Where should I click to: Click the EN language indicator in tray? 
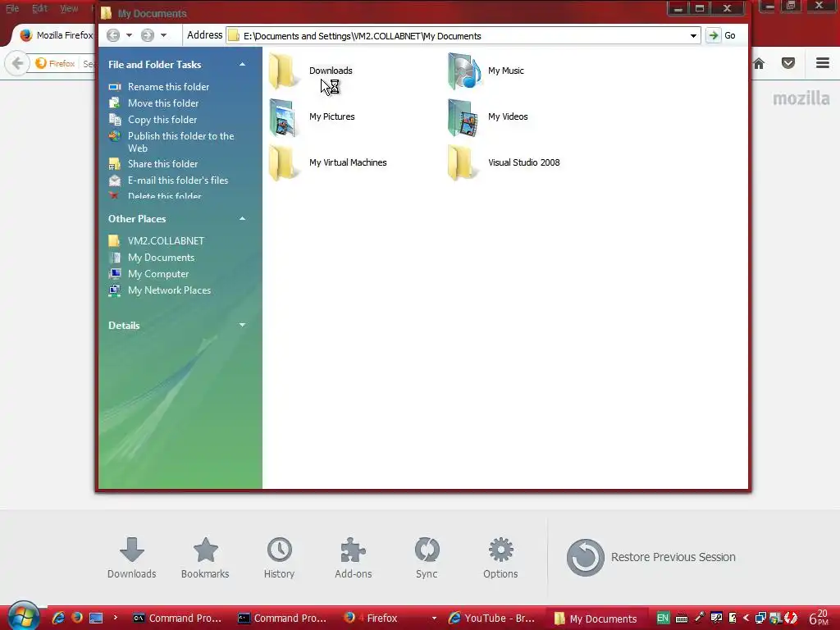(663, 618)
